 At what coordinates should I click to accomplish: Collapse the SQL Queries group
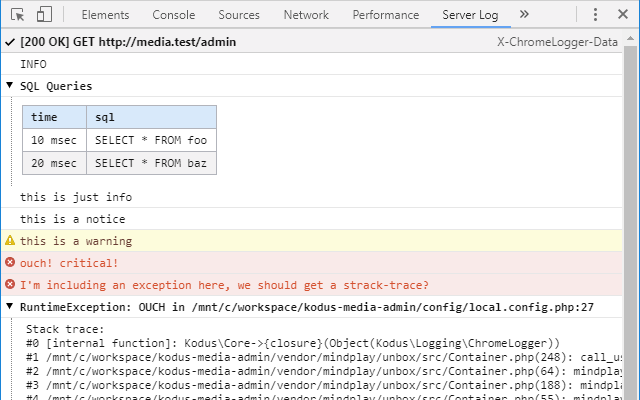(10, 86)
